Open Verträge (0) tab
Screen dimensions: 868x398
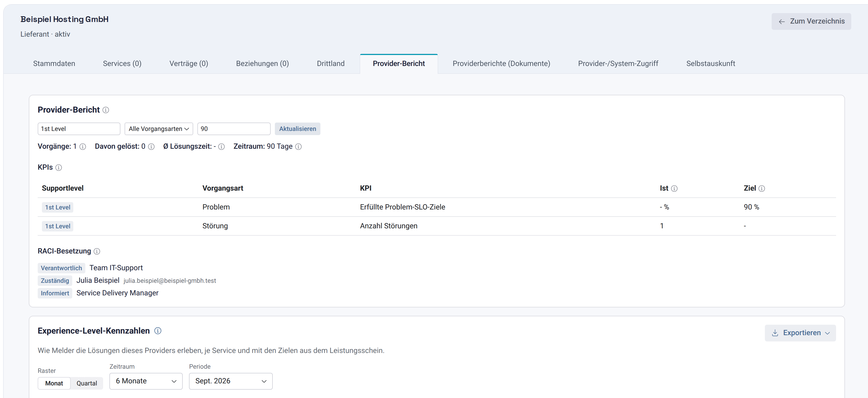point(189,63)
